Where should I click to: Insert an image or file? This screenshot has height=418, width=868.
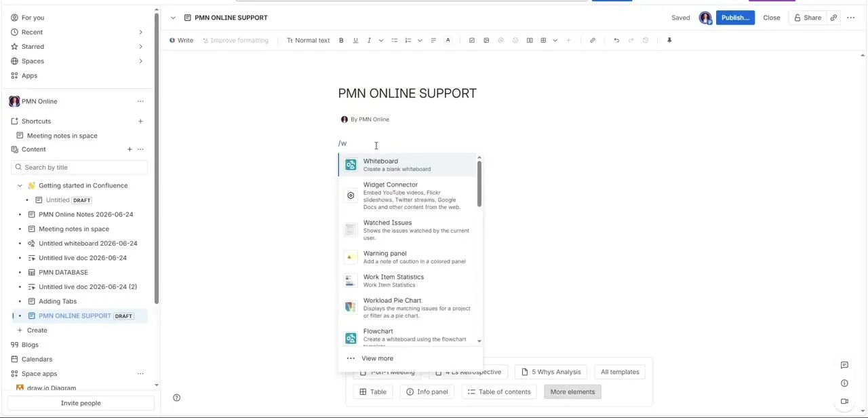486,40
